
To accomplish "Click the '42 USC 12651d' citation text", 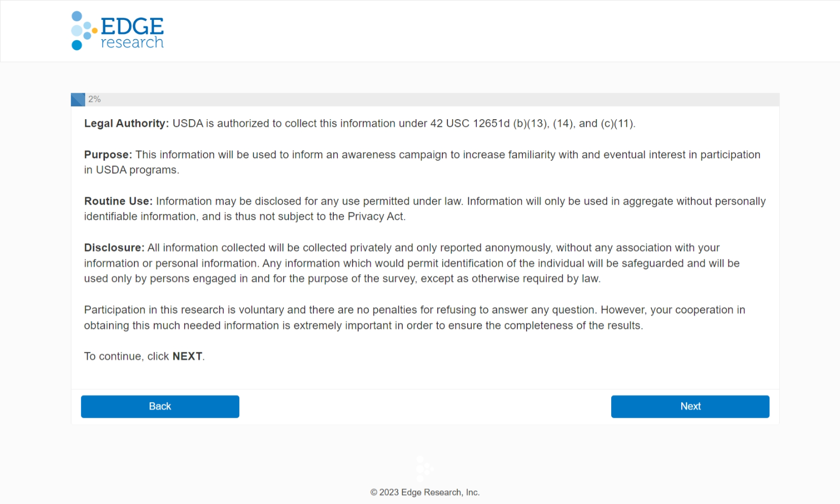I will pos(470,124).
